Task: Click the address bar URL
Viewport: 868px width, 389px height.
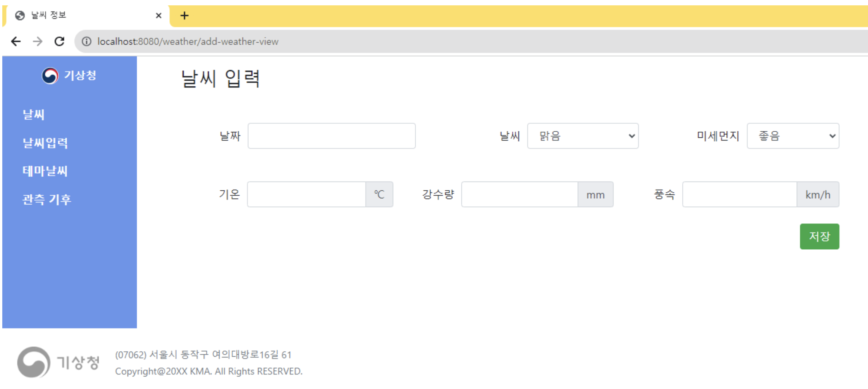Action: pos(188,41)
